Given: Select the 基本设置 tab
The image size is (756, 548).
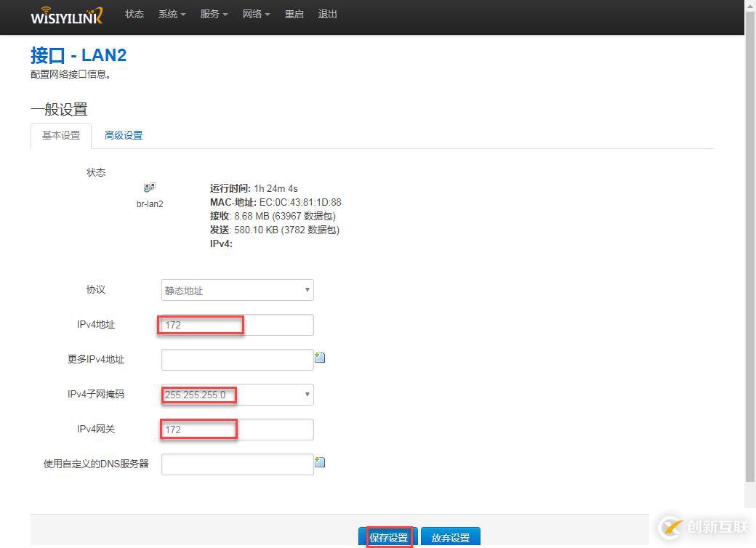Looking at the screenshot, I should (60, 135).
